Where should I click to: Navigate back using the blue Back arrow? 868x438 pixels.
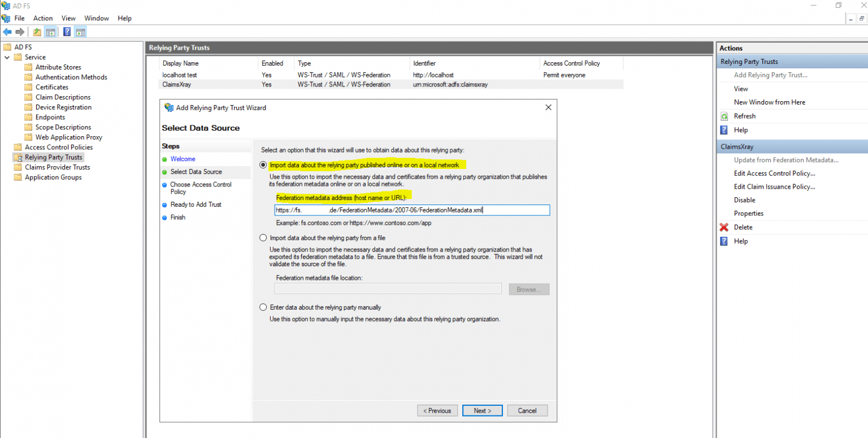[x=8, y=32]
